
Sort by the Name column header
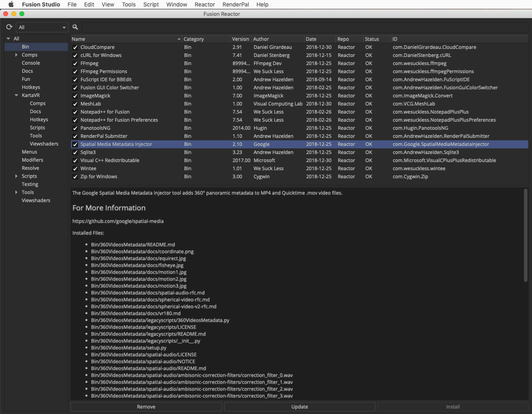pos(126,39)
